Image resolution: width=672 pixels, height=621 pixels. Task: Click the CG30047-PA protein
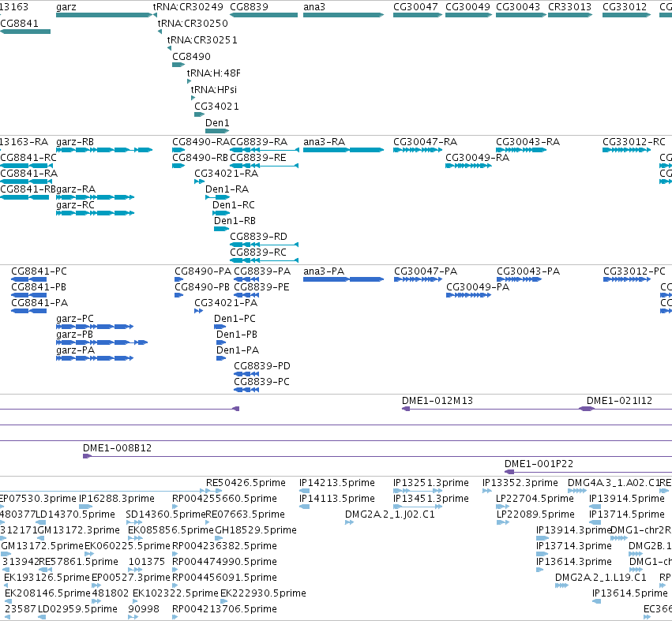[418, 279]
